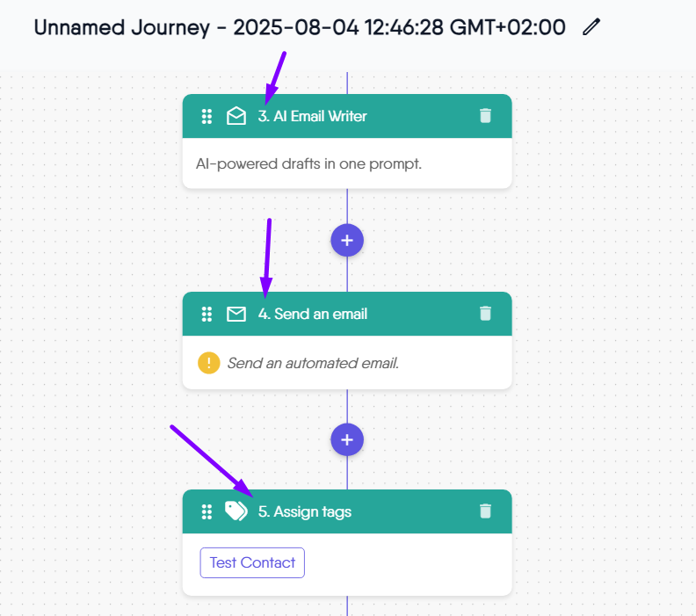Grab the AI Email Writer drag handle
696x616 pixels.
(x=207, y=116)
